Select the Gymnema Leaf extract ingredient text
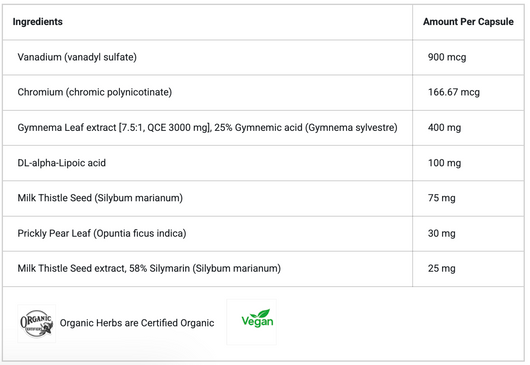 pos(208,127)
